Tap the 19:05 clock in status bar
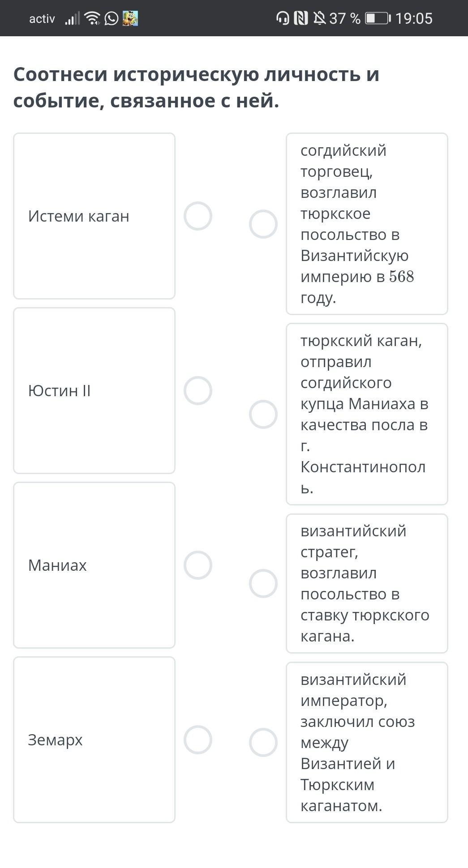The height and width of the screenshot is (868, 468). (414, 18)
